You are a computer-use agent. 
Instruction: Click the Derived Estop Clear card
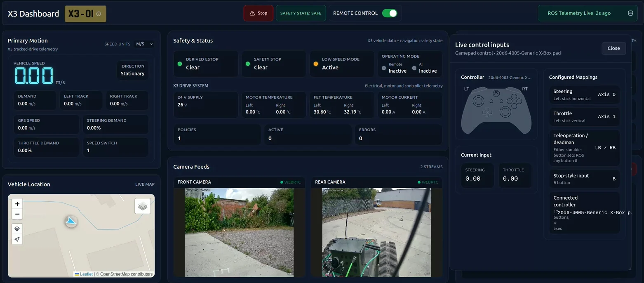(206, 64)
